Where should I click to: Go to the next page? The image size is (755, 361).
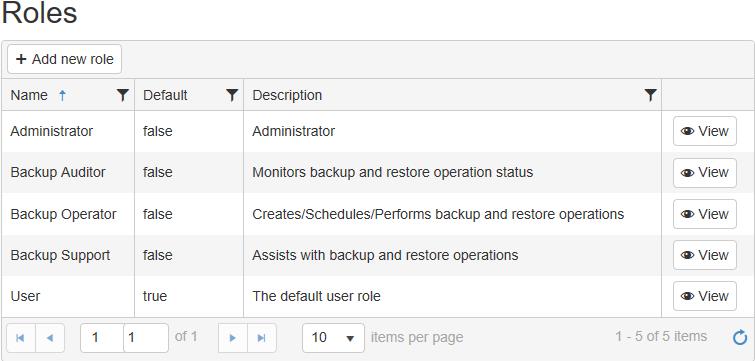(233, 338)
